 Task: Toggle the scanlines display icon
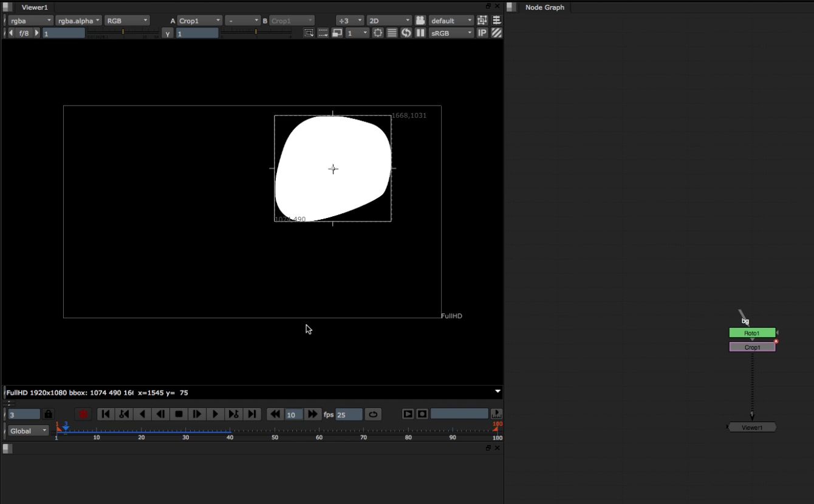392,33
